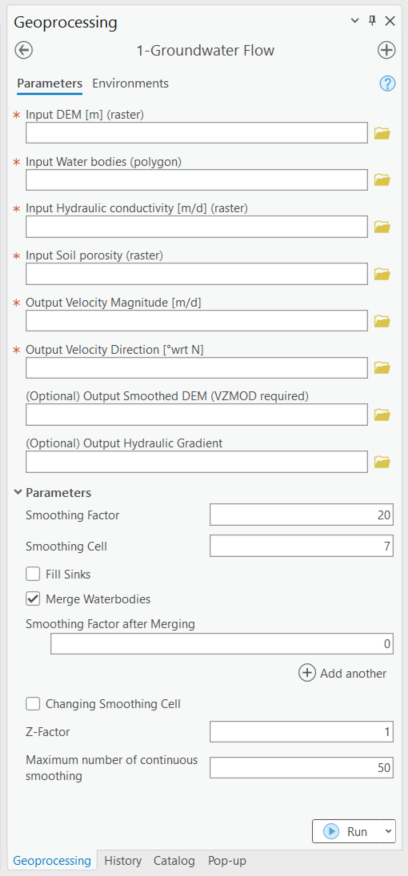Click the Input Soil porosity field
408x876 pixels.
197,274
